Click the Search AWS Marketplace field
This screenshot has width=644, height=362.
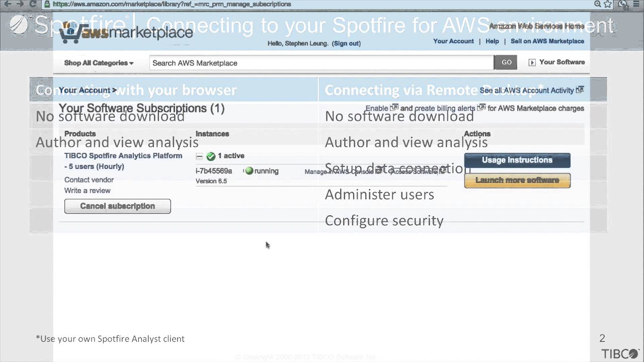click(x=321, y=63)
